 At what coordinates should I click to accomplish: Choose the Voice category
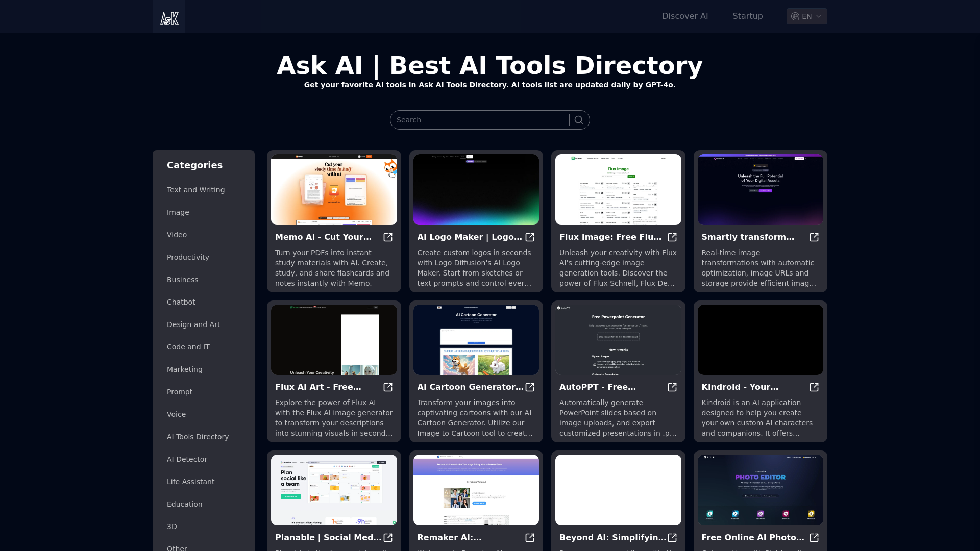click(x=176, y=414)
